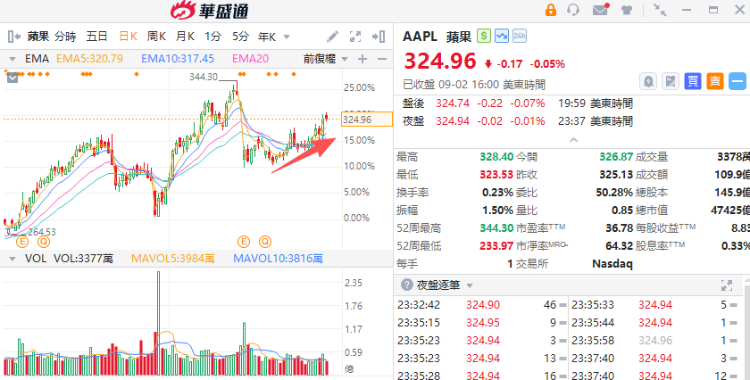This screenshot has width=750, height=380.
Task: Select the pencil drawing tool
Action: (332, 36)
